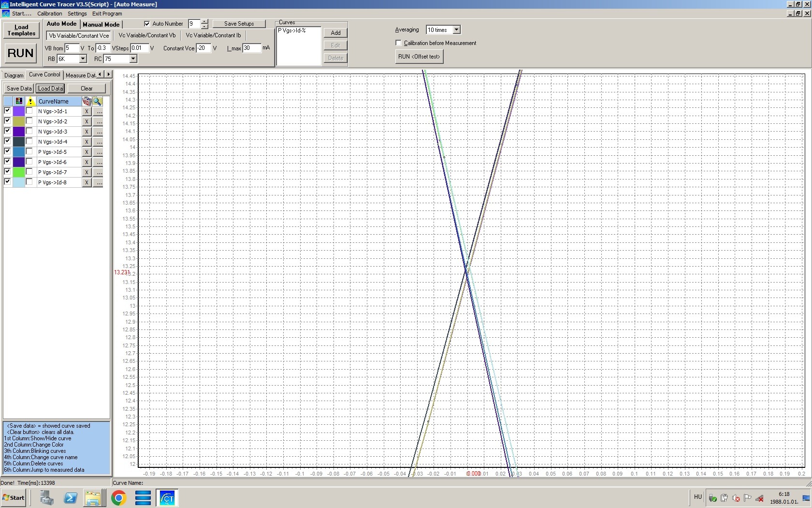Open the Averaging times dropdown
Viewport: 812px width, 508px height.
456,30
